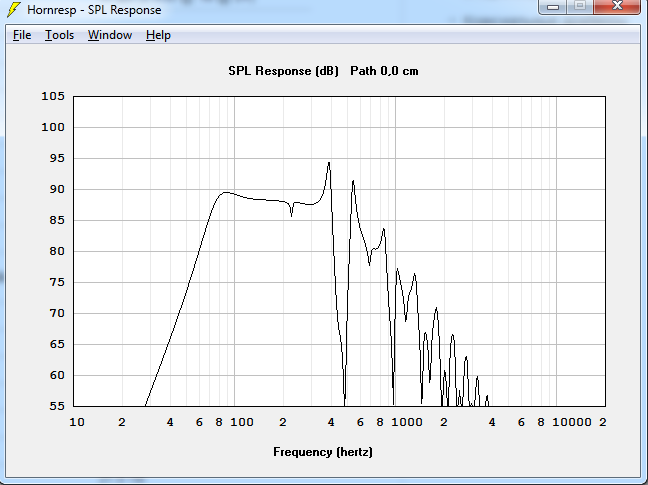Click the 10000 Hz x-axis label

pyautogui.click(x=572, y=422)
